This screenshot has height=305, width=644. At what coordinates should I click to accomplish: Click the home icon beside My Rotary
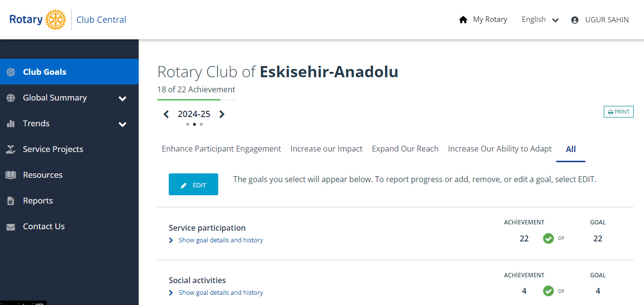(x=463, y=20)
